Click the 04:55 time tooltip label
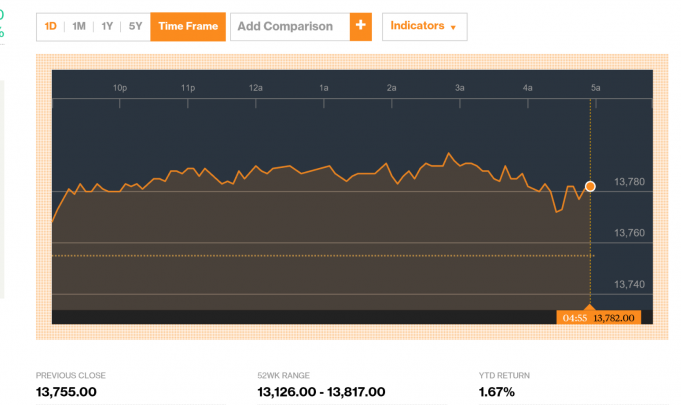Viewport: 681px width, 405px height. 574,317
